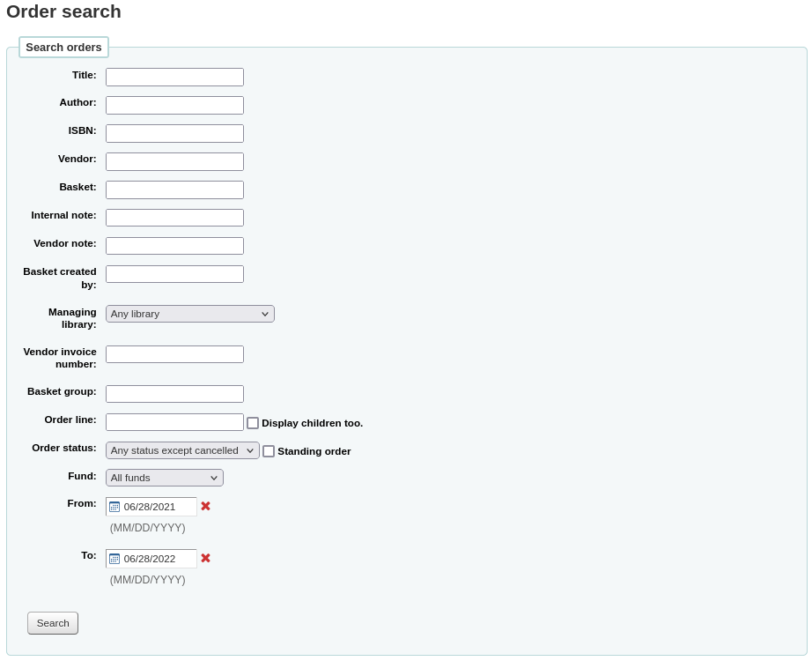The image size is (812, 661).
Task: Focus the Author text box
Action: 174,105
